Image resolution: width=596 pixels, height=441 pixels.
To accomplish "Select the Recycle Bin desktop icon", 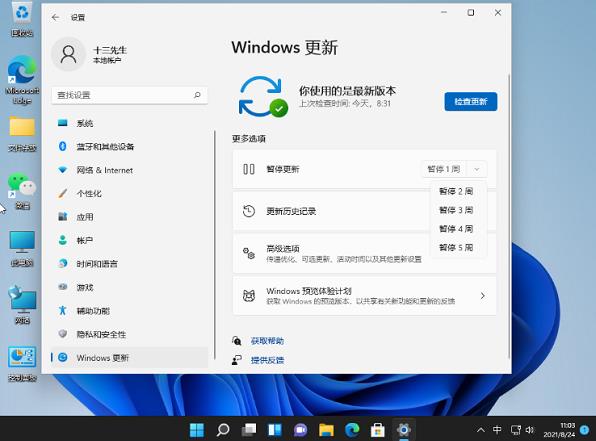I will click(22, 19).
